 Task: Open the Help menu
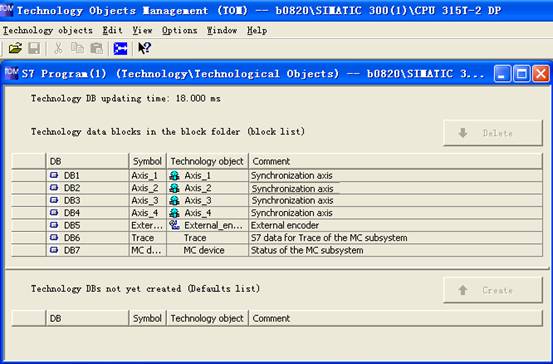[257, 31]
